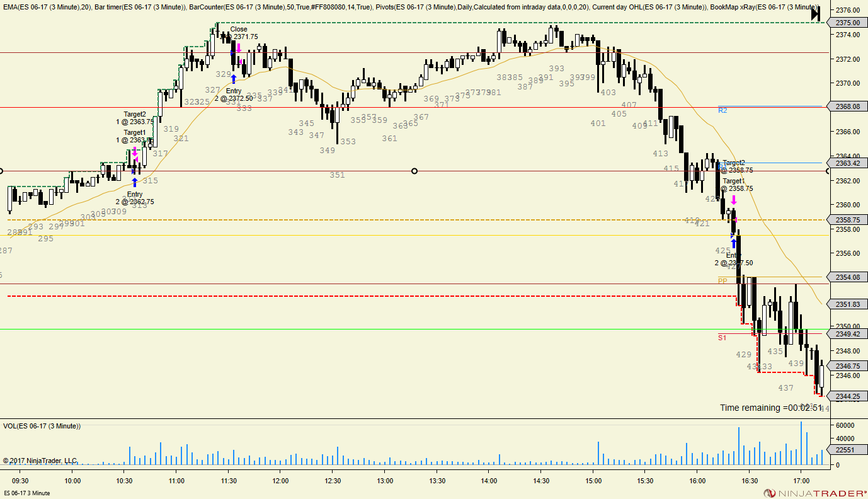The height and width of the screenshot is (499, 868).
Task: Click the NinjaTrader logo
Action: (x=815, y=493)
